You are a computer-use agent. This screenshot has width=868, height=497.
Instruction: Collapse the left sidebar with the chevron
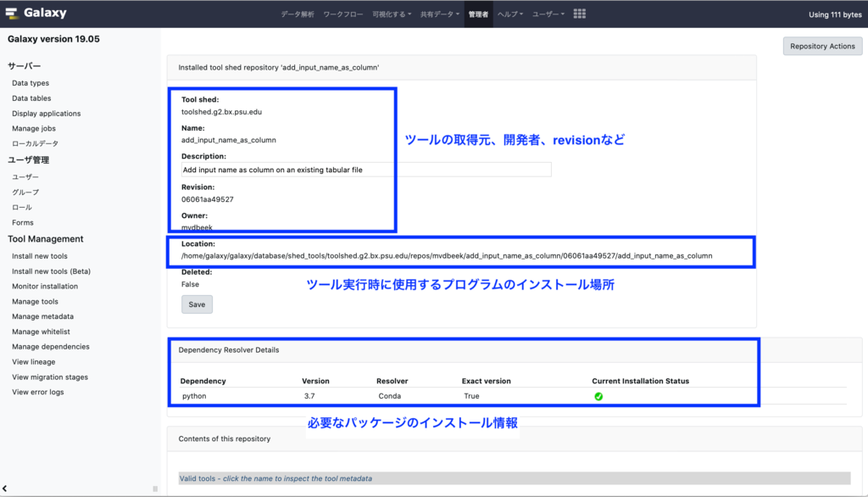[4, 489]
